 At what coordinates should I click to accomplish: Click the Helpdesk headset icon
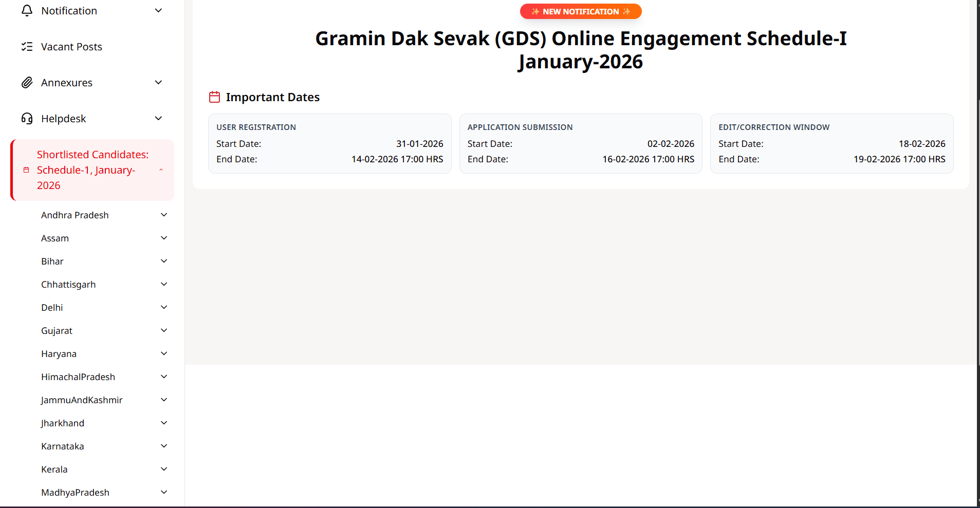[27, 119]
